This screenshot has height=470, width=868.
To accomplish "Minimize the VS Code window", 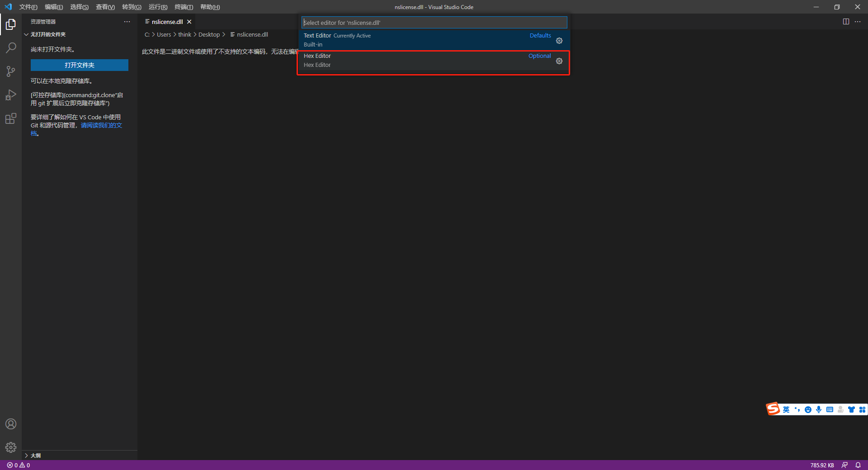I will point(816,7).
